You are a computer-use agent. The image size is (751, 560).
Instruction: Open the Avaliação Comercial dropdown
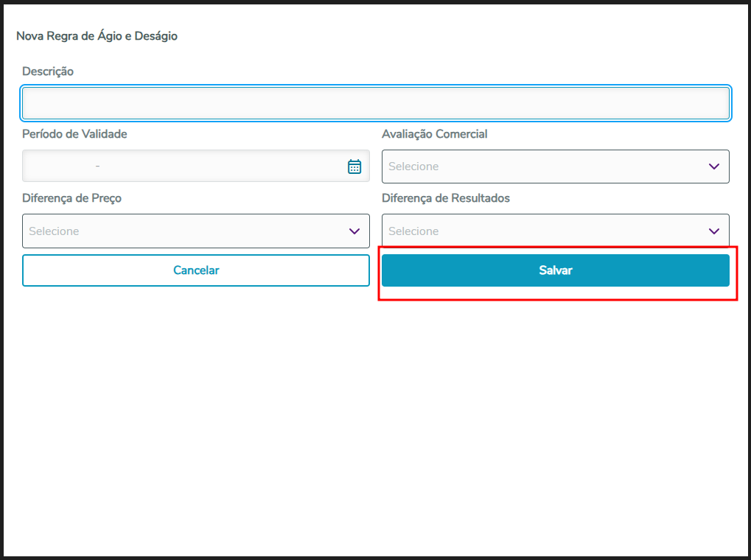pos(556,167)
